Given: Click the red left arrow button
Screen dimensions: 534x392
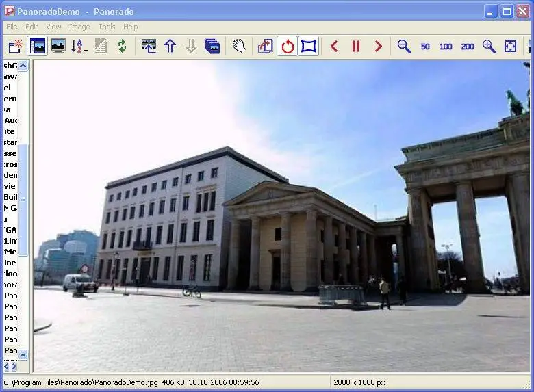Looking at the screenshot, I should point(334,47).
